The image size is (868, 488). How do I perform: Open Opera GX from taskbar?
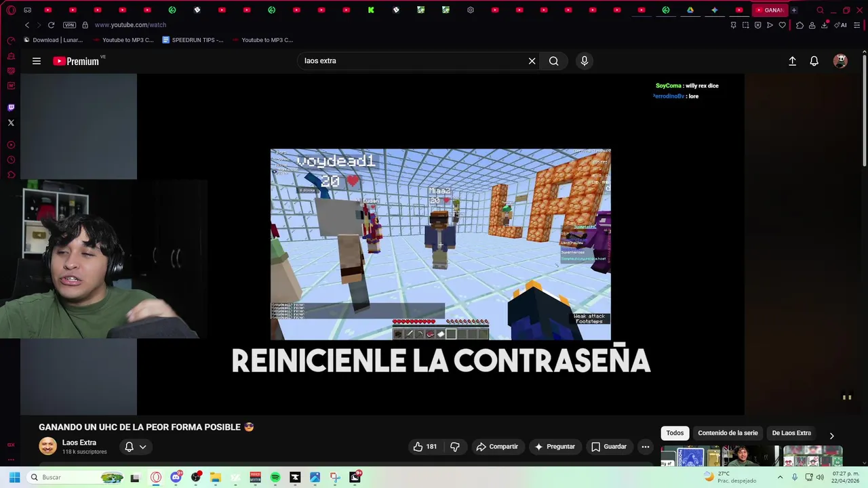156,477
